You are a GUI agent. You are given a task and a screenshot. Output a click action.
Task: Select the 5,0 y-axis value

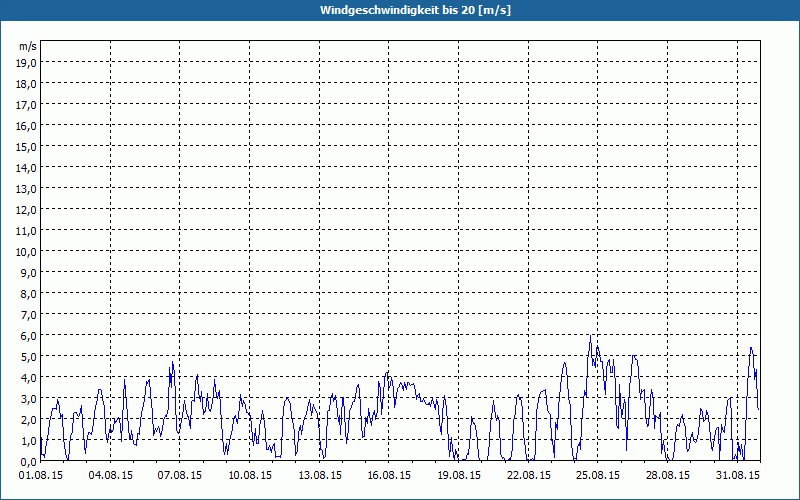(x=31, y=357)
